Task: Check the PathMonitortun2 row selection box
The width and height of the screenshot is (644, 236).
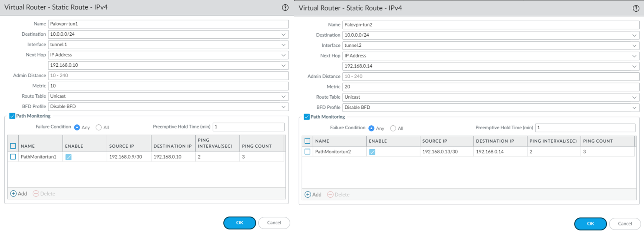Action: [308, 151]
